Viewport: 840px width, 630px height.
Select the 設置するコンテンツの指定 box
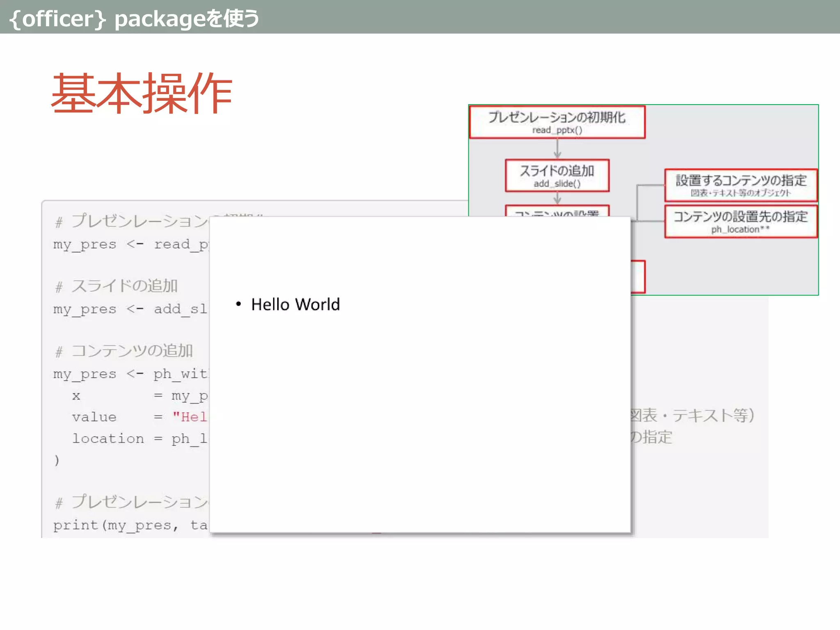(740, 185)
